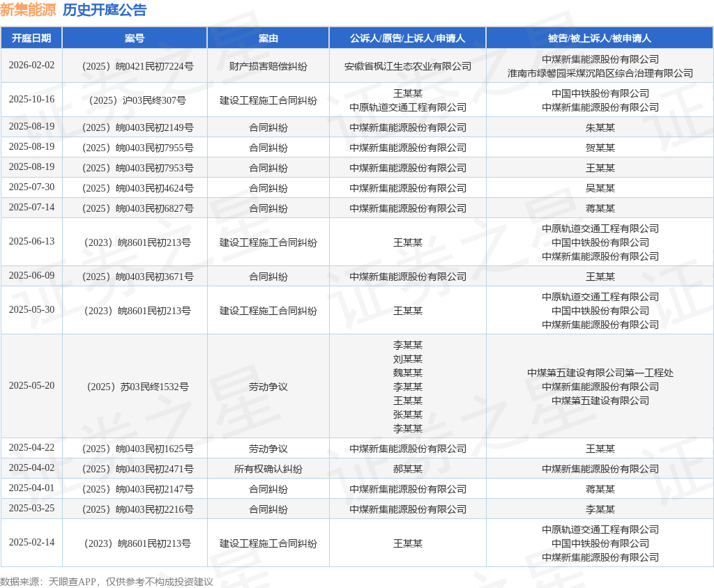Click case number 皖0421民初7224号
This screenshot has height=588, width=714.
point(137,66)
